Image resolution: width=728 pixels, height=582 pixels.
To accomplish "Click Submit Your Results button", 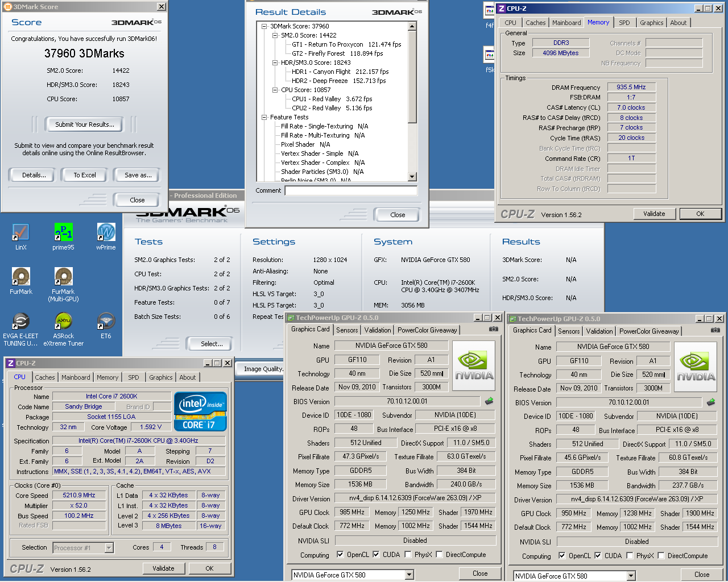I will coord(85,124).
